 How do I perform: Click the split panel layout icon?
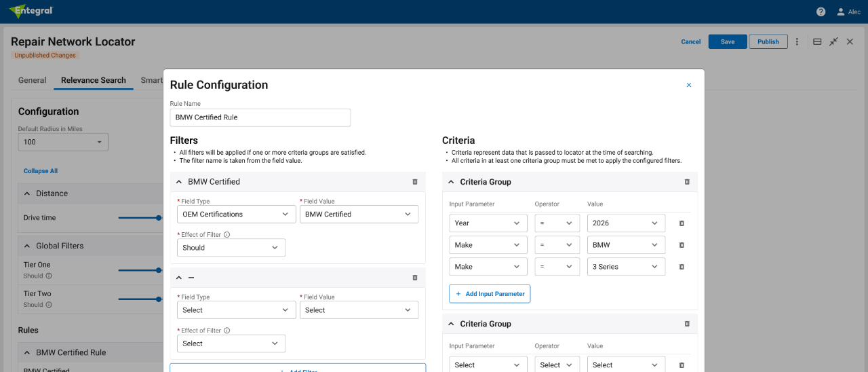pyautogui.click(x=817, y=41)
